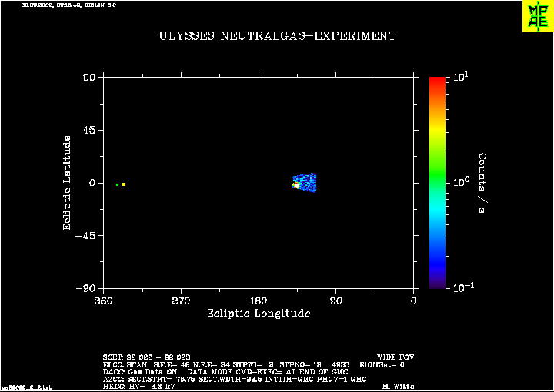
Task: Click the Ecliptic Latitude axis label
Action: [x=68, y=182]
